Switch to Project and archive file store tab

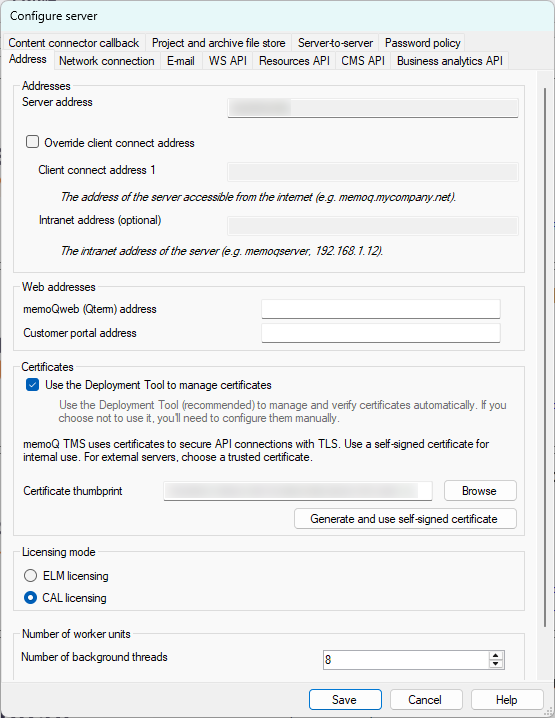218,43
